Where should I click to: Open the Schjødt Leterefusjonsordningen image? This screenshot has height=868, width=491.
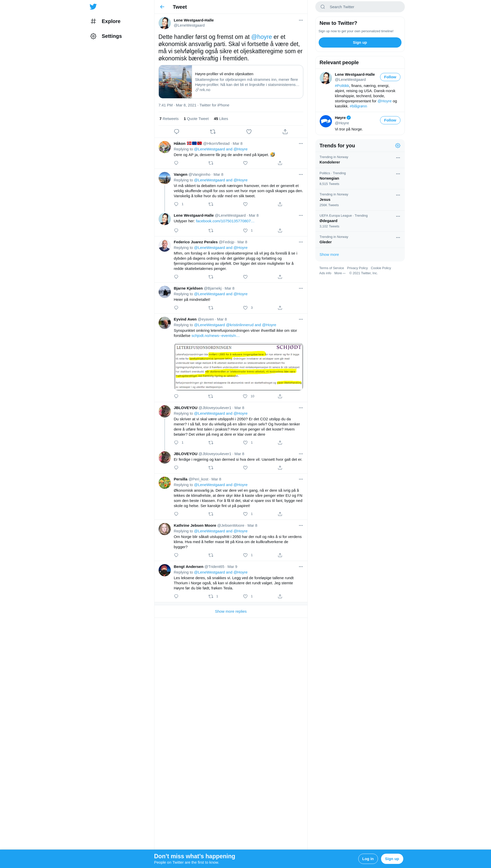[238, 367]
